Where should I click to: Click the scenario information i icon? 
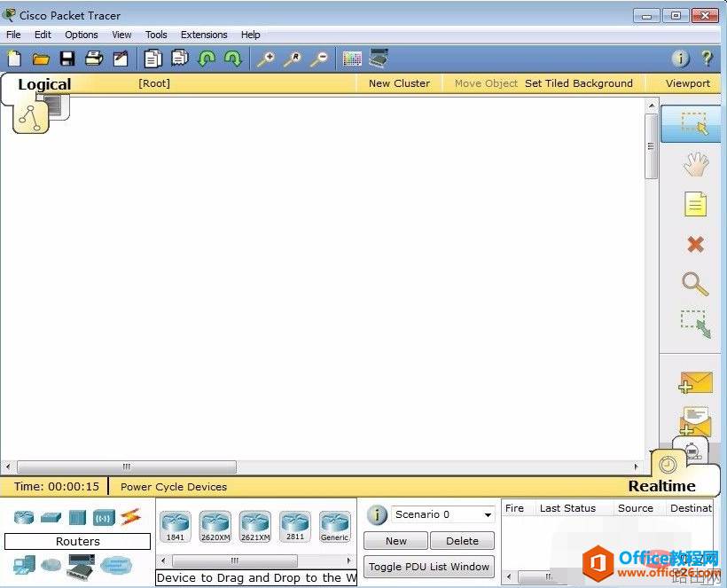(377, 514)
